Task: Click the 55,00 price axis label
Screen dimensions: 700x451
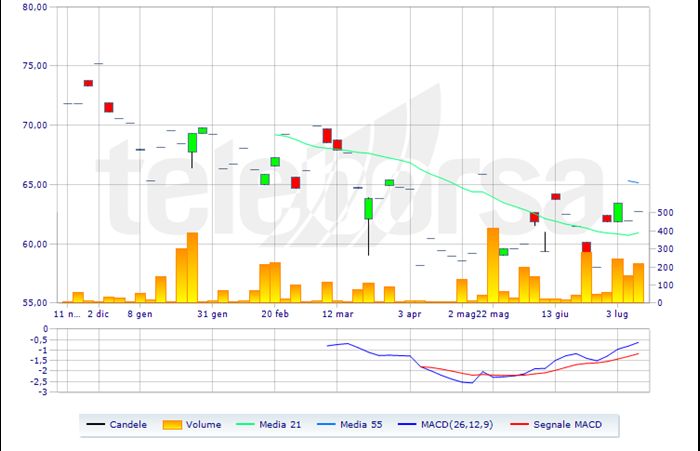Action: (35, 303)
